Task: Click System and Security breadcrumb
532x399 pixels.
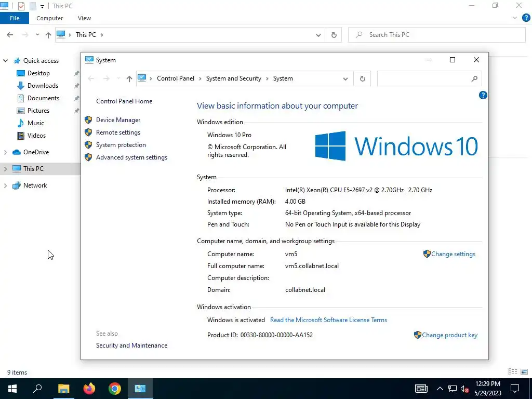Action: pyautogui.click(x=234, y=78)
